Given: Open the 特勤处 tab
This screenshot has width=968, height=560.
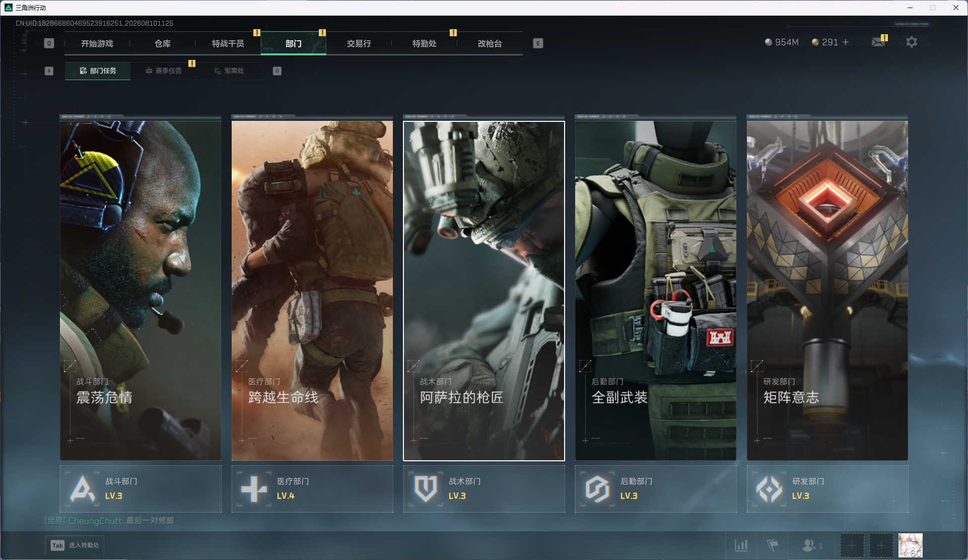Looking at the screenshot, I should [x=425, y=43].
